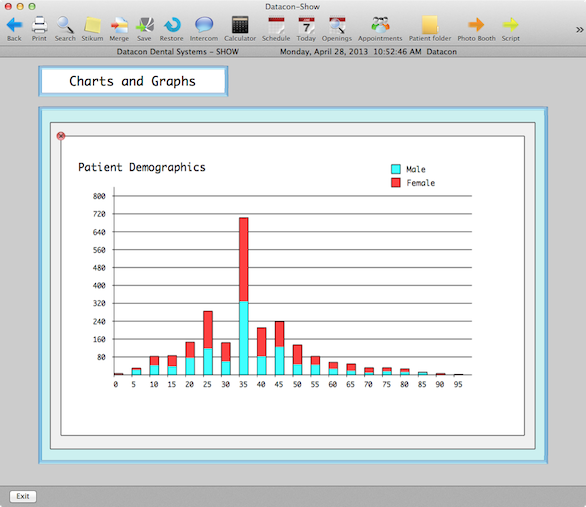Show schedule Openings

coord(337,25)
